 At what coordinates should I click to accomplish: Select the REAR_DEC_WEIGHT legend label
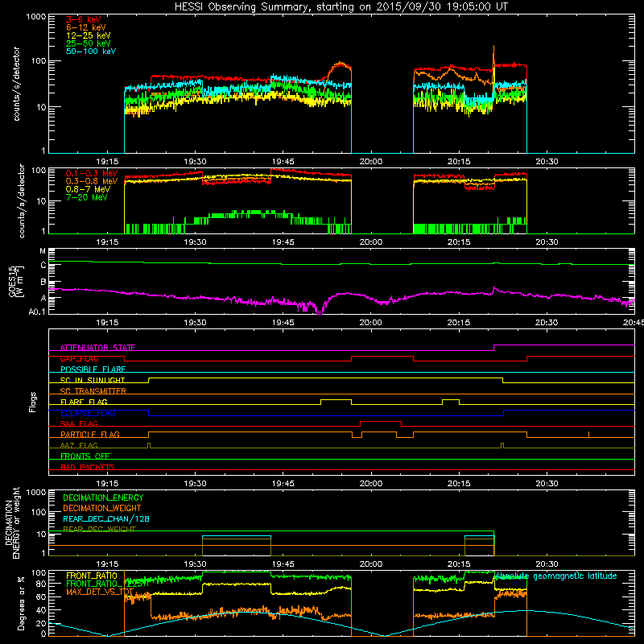coord(99,529)
